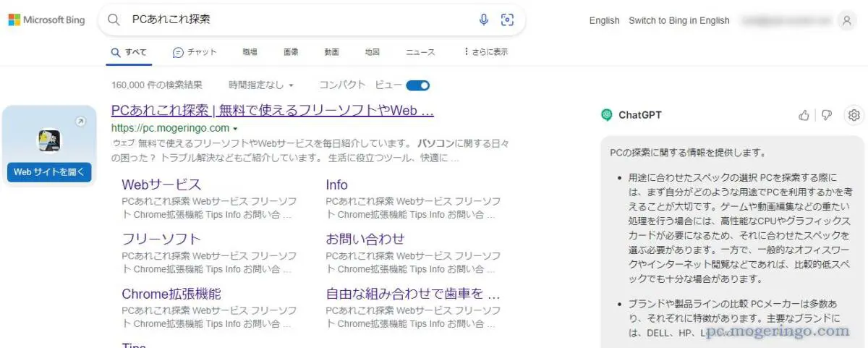
Task: Click the site thumbnail in left card
Action: pos(49,141)
